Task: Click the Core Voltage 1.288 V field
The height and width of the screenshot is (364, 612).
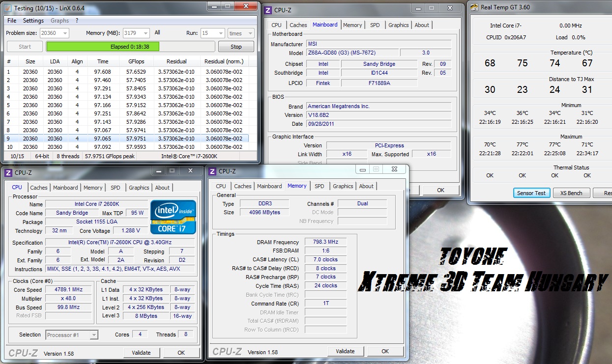Action: point(130,230)
